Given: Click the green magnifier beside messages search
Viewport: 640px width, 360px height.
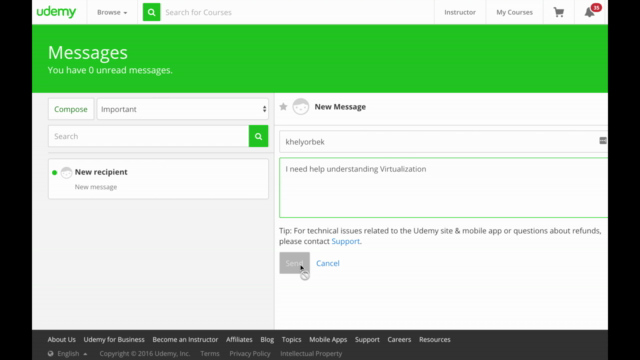Looking at the screenshot, I should coord(258,136).
